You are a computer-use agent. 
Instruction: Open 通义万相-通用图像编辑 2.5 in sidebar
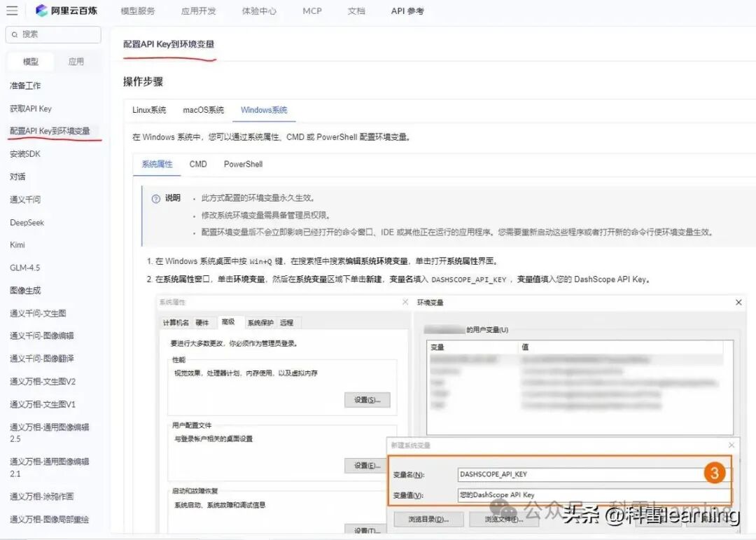(x=50, y=433)
